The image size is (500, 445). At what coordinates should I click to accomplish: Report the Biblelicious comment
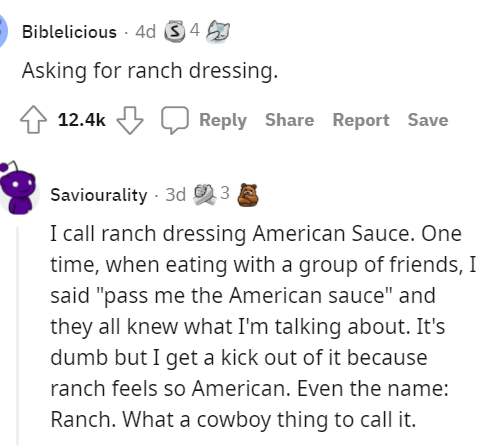(361, 120)
